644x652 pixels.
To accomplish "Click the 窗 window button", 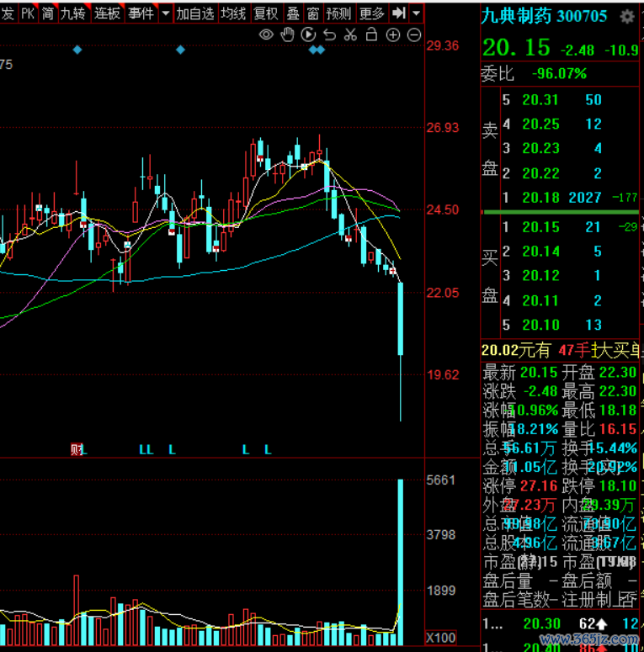I will [313, 13].
